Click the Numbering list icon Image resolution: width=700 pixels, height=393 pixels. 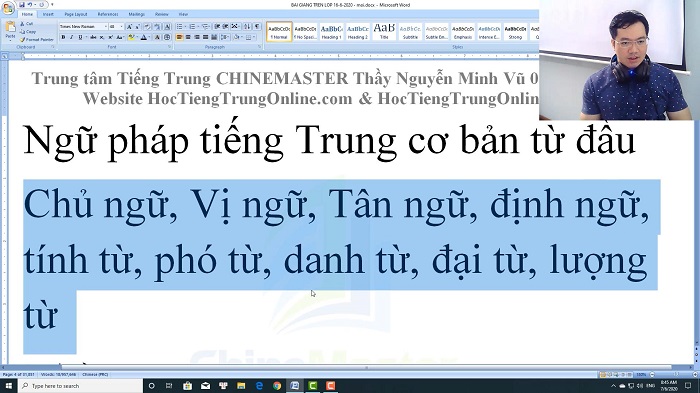tap(193, 26)
